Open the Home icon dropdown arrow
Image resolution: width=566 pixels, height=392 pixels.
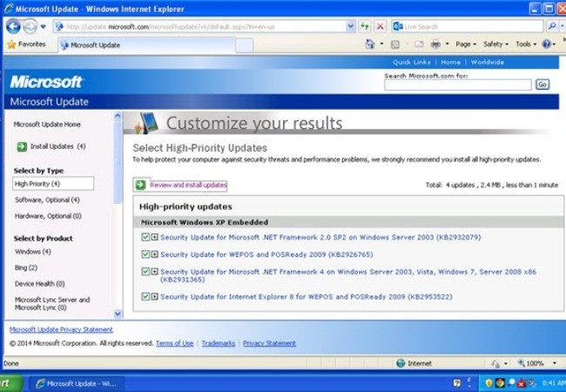tap(381, 44)
